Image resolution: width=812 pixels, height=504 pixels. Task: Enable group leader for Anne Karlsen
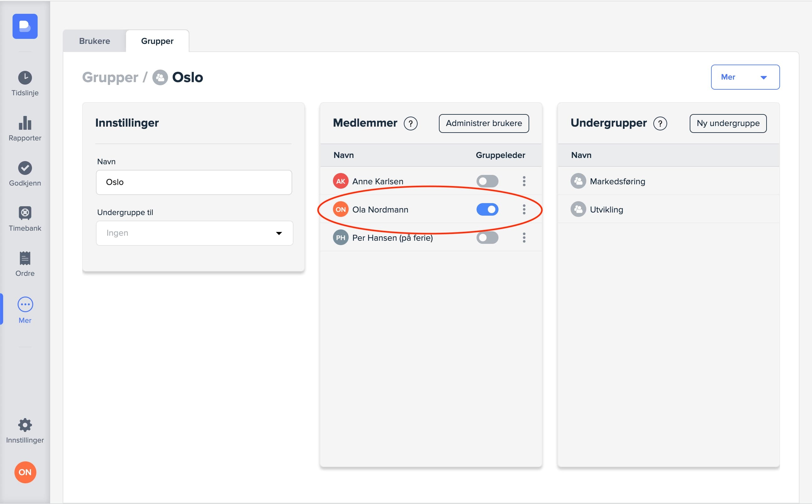pos(487,181)
